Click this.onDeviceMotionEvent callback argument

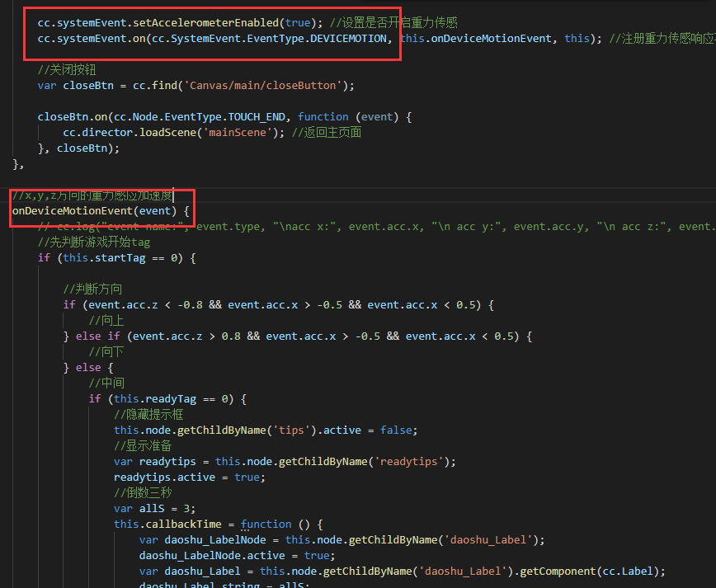coord(475,39)
